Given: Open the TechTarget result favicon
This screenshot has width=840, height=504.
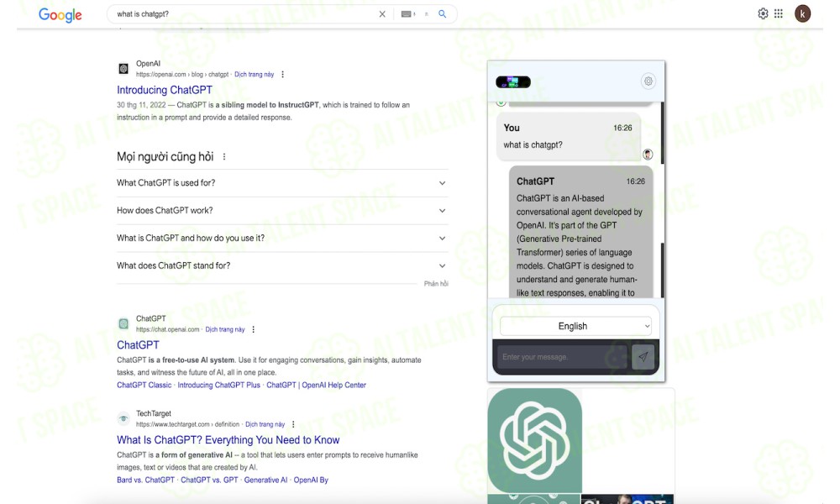Looking at the screenshot, I should tap(123, 418).
